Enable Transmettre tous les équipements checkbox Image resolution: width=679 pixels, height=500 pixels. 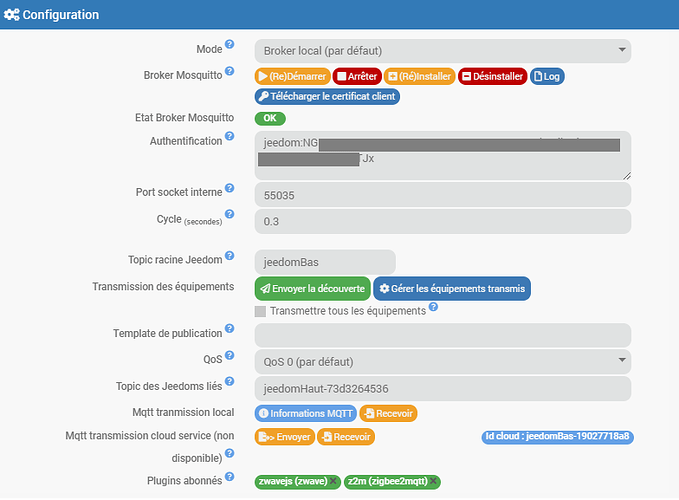[x=261, y=312]
